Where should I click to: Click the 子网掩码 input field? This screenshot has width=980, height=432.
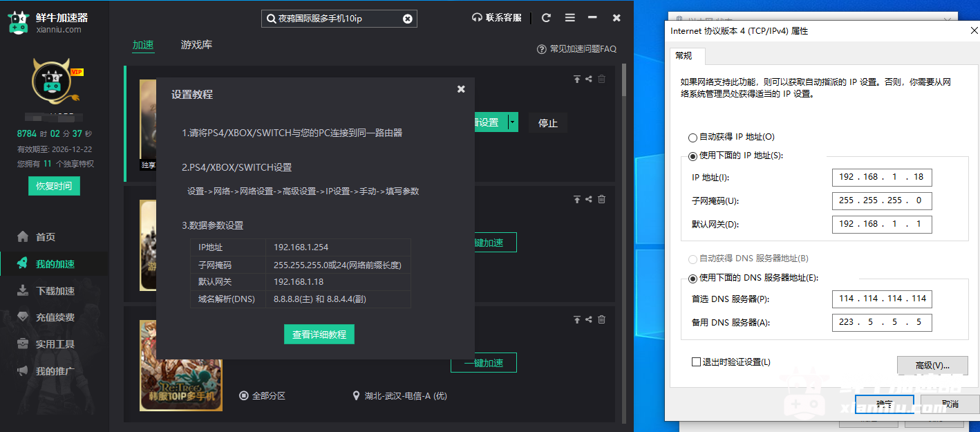(x=882, y=201)
